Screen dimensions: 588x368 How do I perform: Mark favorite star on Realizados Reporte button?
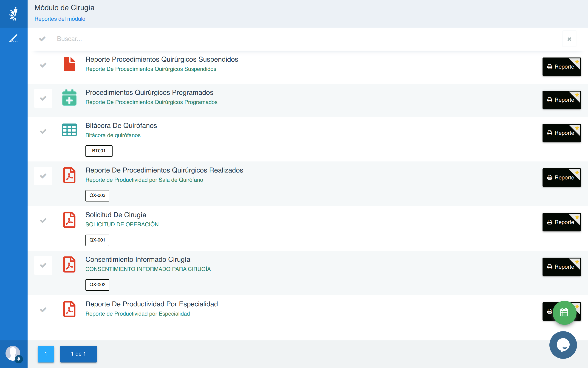pyautogui.click(x=577, y=172)
